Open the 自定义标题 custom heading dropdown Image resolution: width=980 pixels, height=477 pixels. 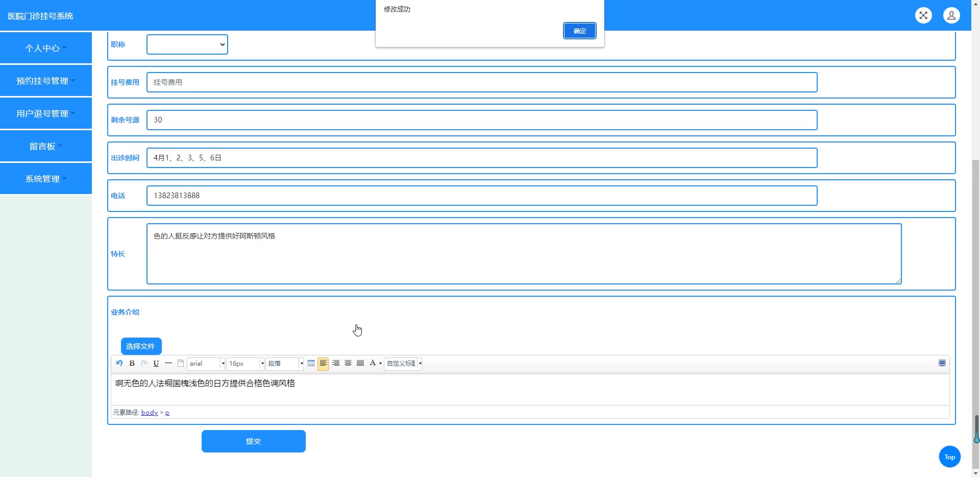[403, 364]
